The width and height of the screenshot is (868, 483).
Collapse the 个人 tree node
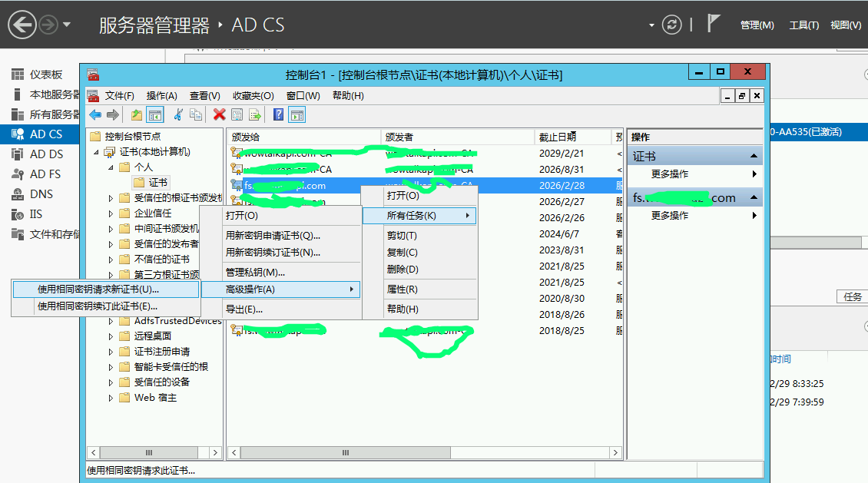coord(110,167)
